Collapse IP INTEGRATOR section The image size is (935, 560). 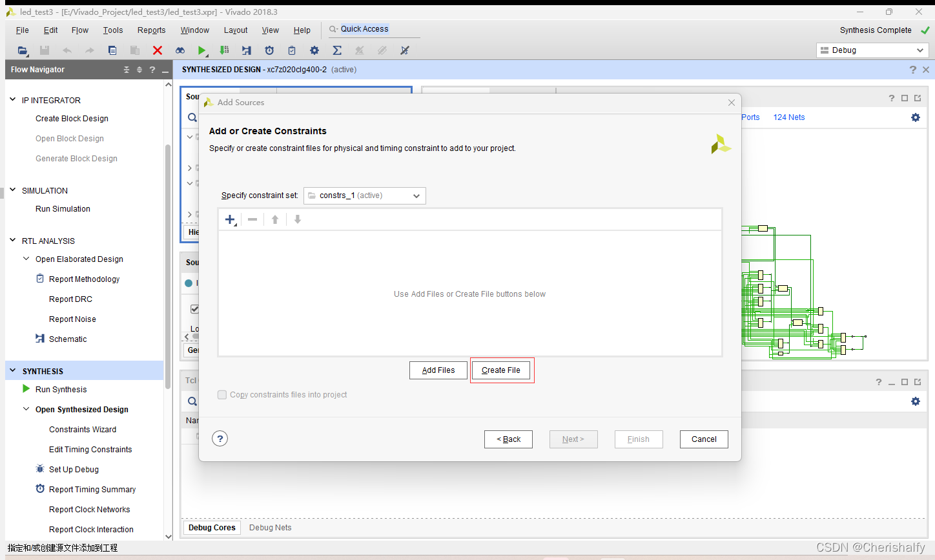pos(13,100)
